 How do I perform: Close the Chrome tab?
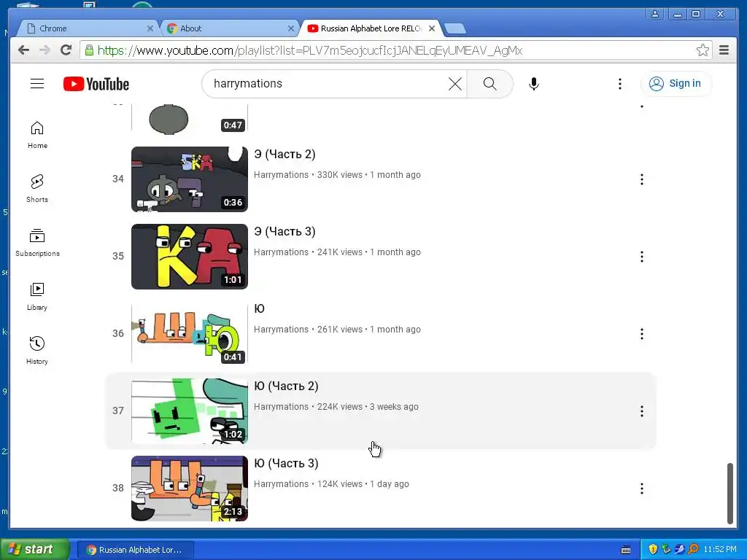[x=150, y=28]
